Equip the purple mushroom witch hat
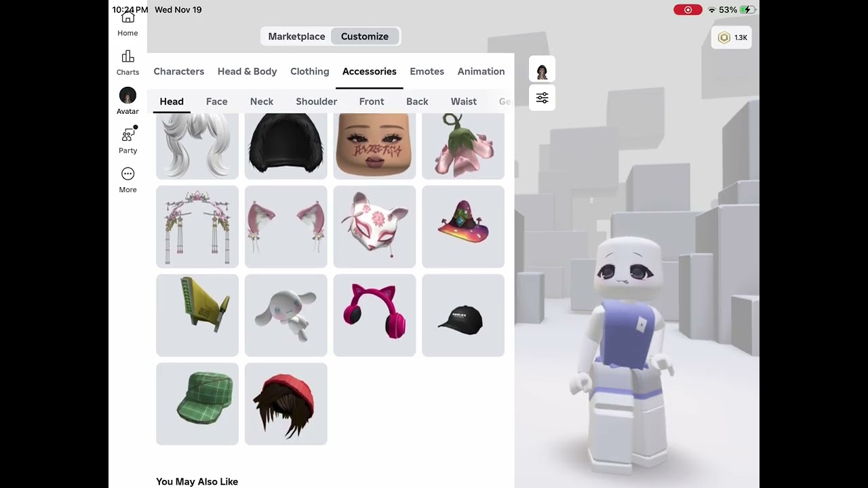This screenshot has width=868, height=488. (x=463, y=227)
